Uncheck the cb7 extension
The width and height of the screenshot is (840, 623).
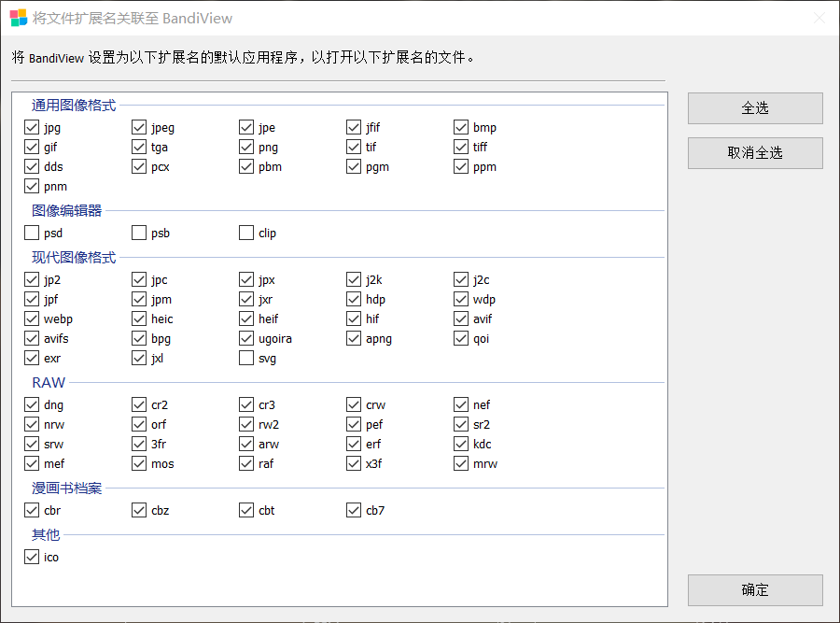[x=354, y=510]
